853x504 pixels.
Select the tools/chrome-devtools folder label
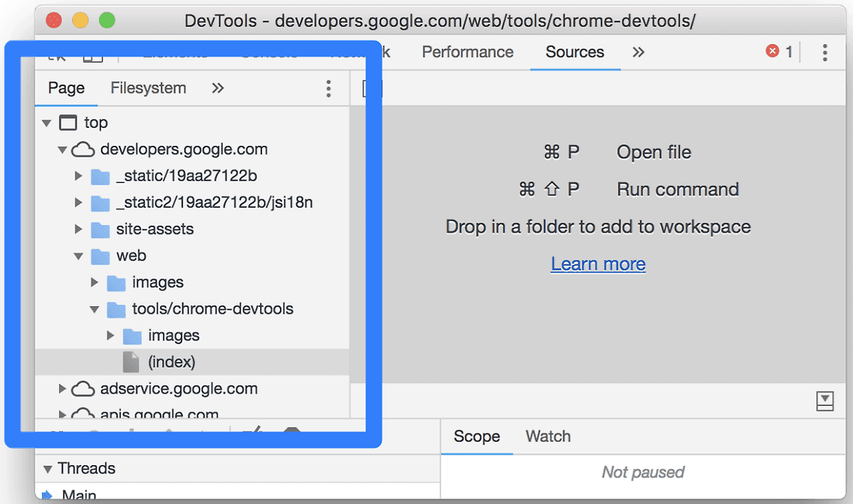212,309
